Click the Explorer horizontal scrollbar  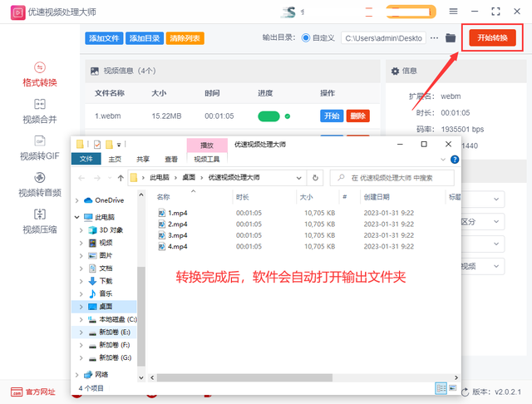[244, 378]
